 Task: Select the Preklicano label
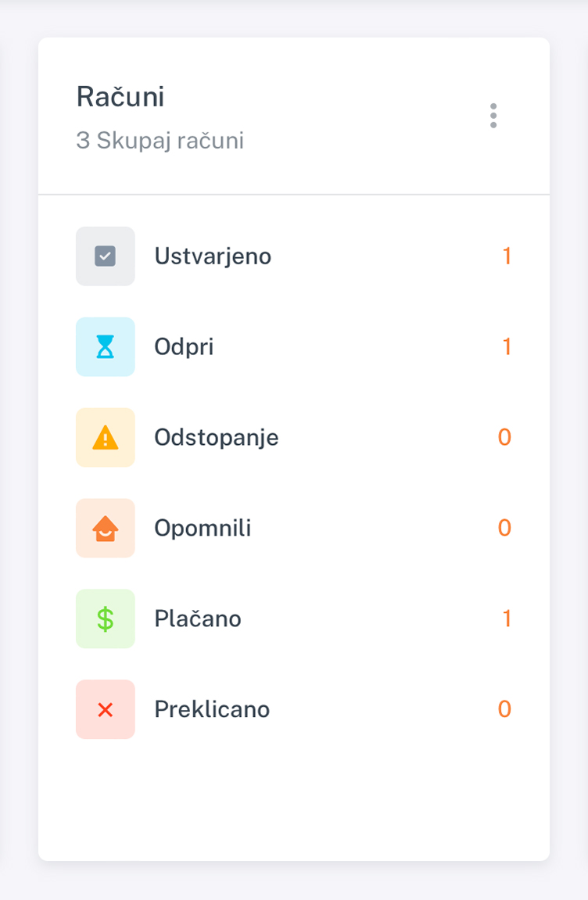tap(212, 709)
